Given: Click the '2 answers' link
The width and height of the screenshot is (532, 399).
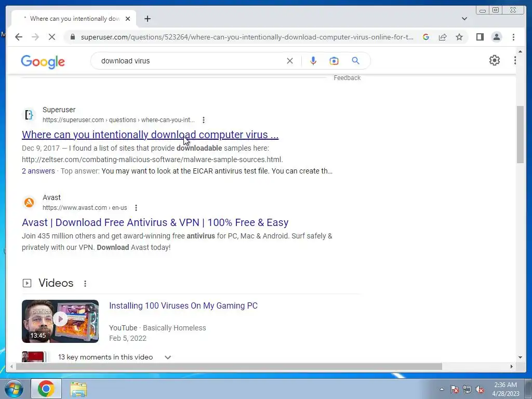Looking at the screenshot, I should [38, 171].
